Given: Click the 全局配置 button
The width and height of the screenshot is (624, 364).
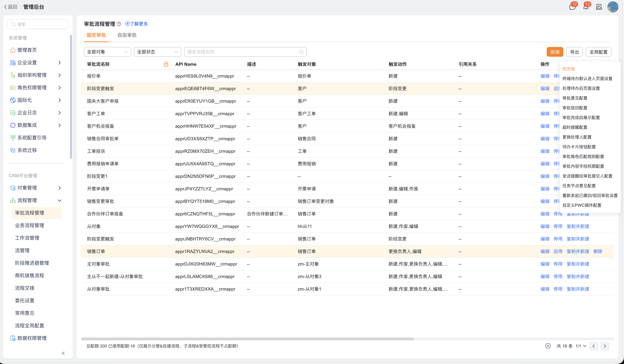Looking at the screenshot, I should click(x=598, y=52).
